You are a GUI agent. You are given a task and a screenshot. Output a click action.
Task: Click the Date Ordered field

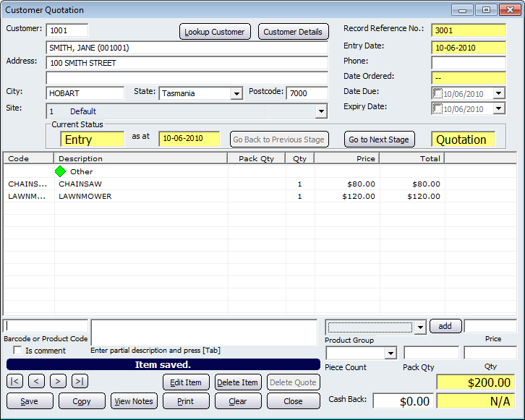[x=469, y=78]
